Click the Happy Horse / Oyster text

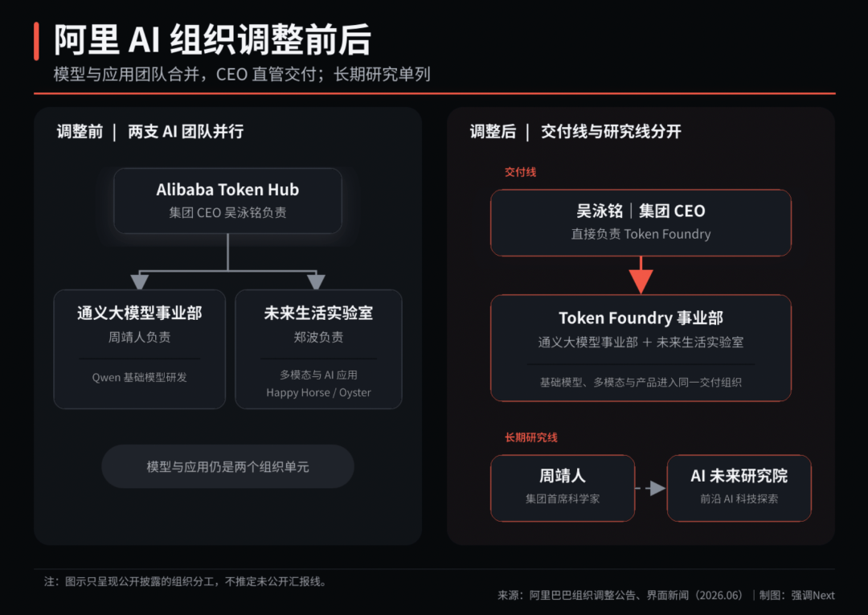pos(318,392)
